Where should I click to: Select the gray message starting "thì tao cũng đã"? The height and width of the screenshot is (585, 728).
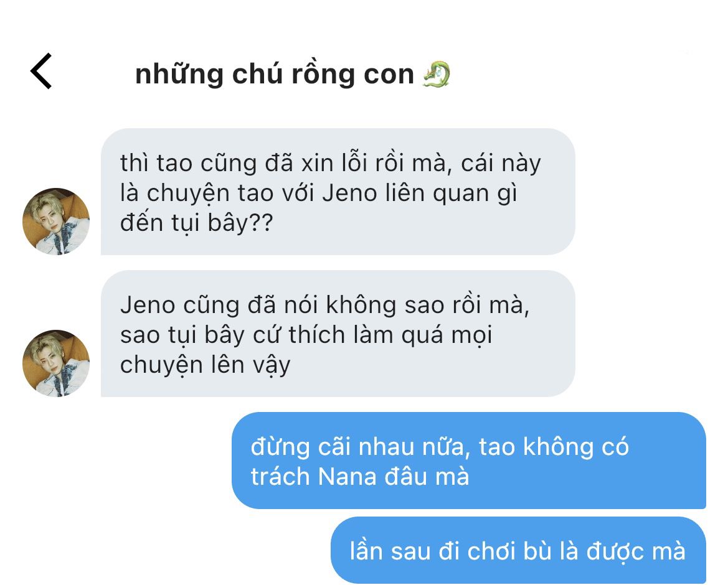(x=338, y=192)
